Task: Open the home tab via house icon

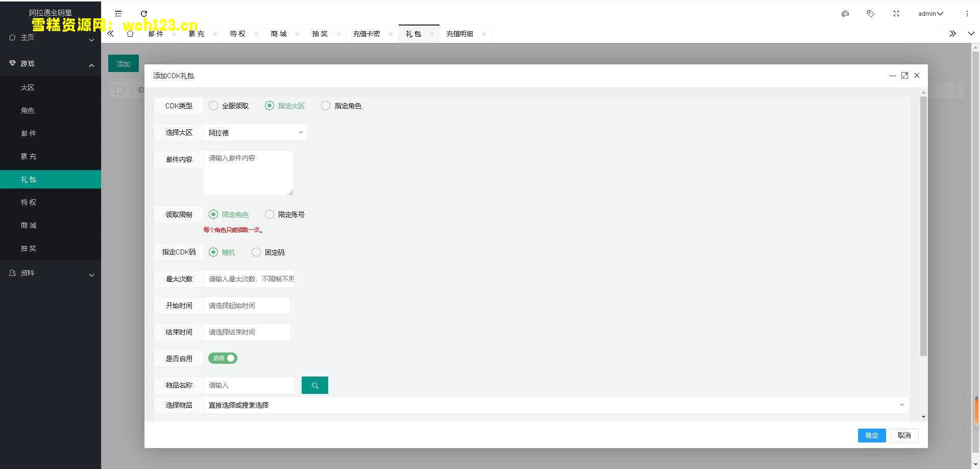Action: coord(130,33)
